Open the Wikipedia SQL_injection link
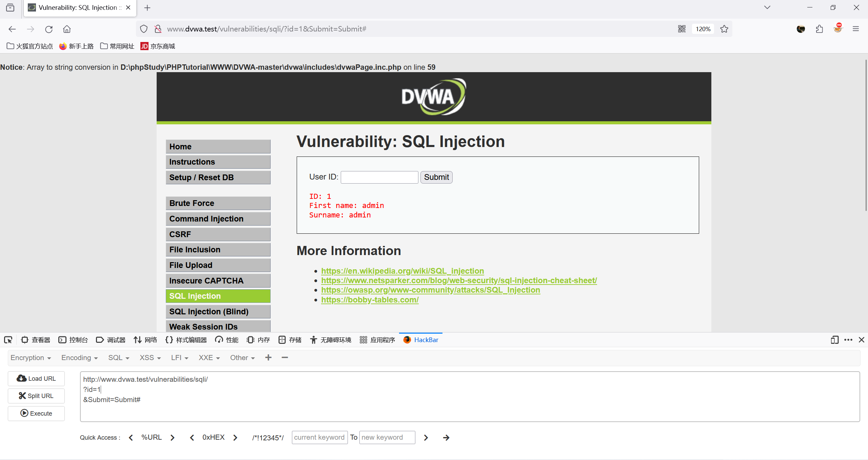Screen dimensions: 868x460 [402, 271]
